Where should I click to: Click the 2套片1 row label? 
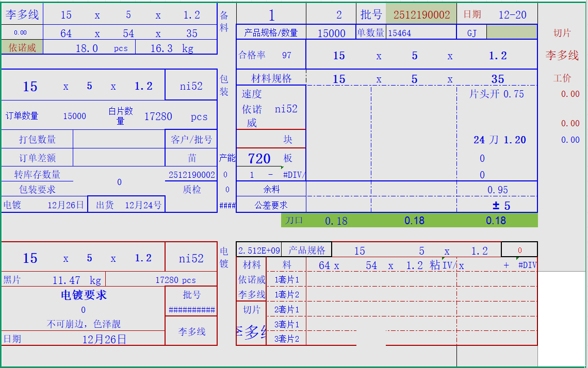tap(286, 310)
